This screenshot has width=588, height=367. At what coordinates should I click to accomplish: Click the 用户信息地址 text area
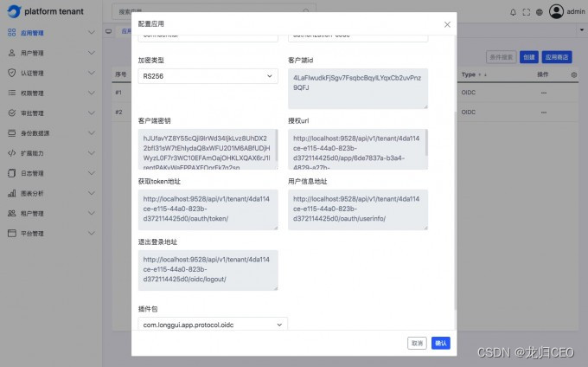coord(358,209)
